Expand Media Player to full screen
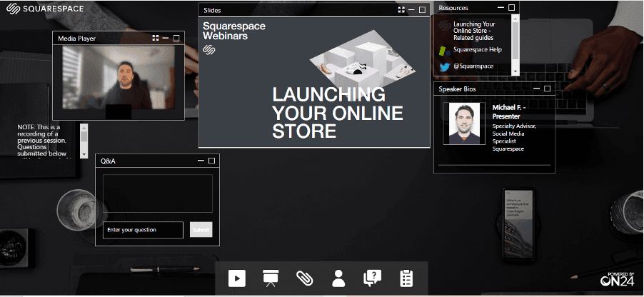The width and height of the screenshot is (644, 297). pyautogui.click(x=155, y=39)
